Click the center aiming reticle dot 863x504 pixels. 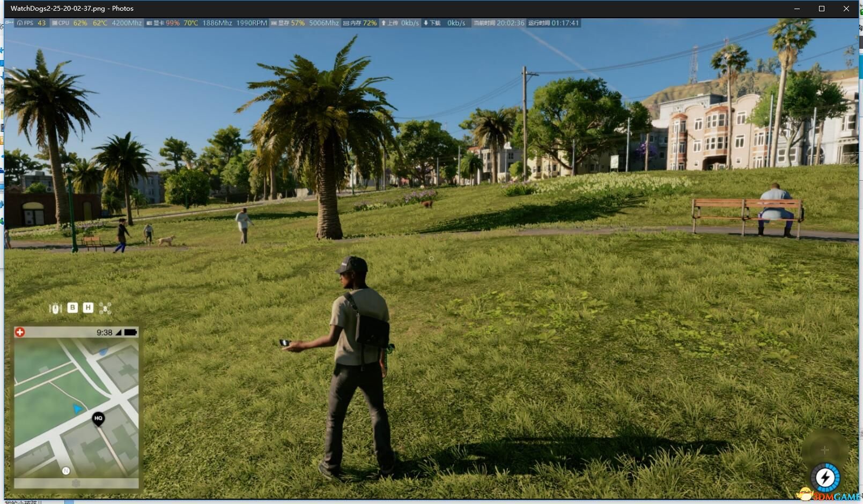click(x=431, y=258)
